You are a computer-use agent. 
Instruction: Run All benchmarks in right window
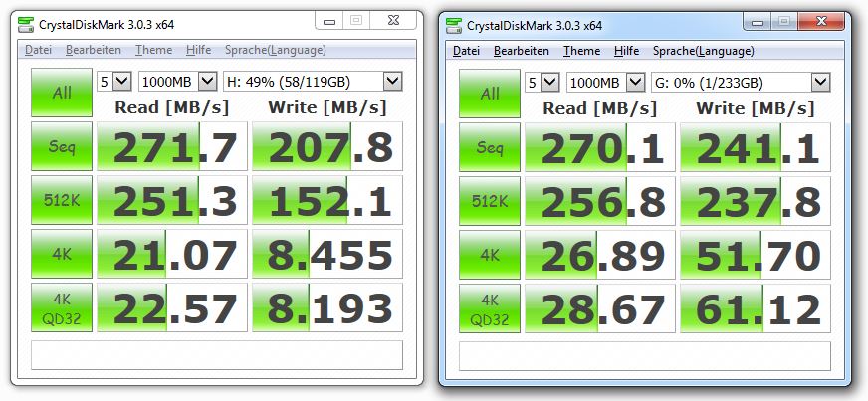[490, 94]
